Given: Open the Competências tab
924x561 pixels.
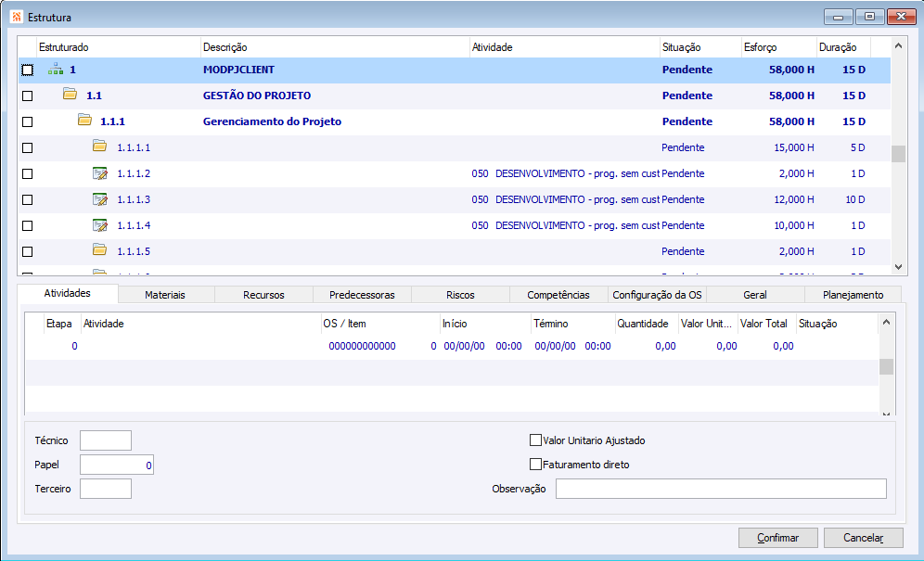Looking at the screenshot, I should [558, 295].
